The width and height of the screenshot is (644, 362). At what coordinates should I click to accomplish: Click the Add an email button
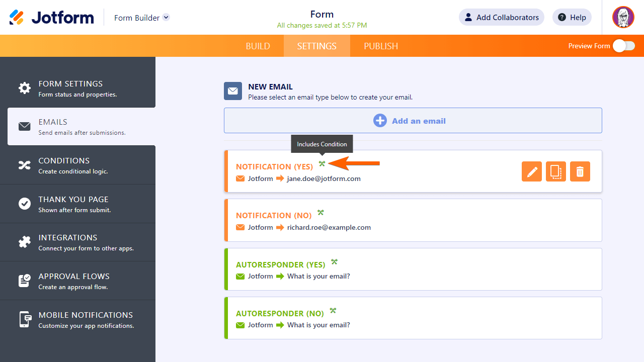coord(413,121)
